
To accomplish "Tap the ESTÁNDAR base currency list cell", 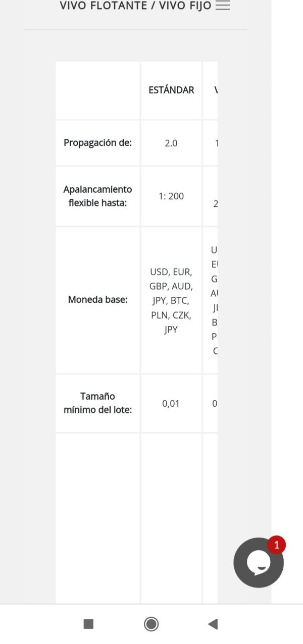I will (x=171, y=300).
